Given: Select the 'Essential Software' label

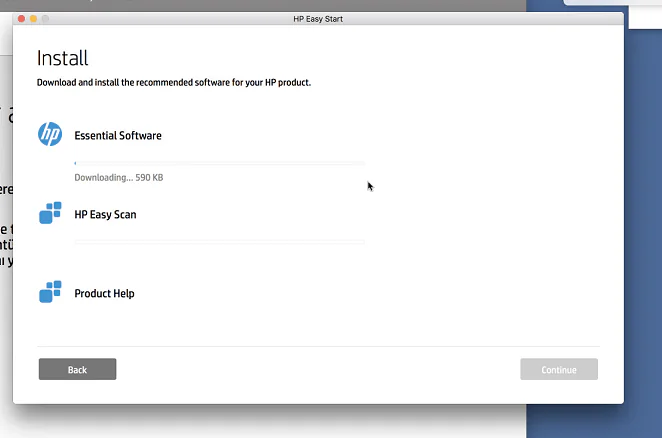Looking at the screenshot, I should pos(118,136).
